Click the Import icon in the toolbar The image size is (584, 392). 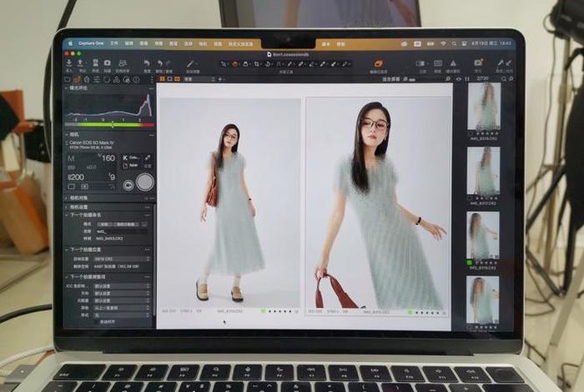[x=69, y=63]
